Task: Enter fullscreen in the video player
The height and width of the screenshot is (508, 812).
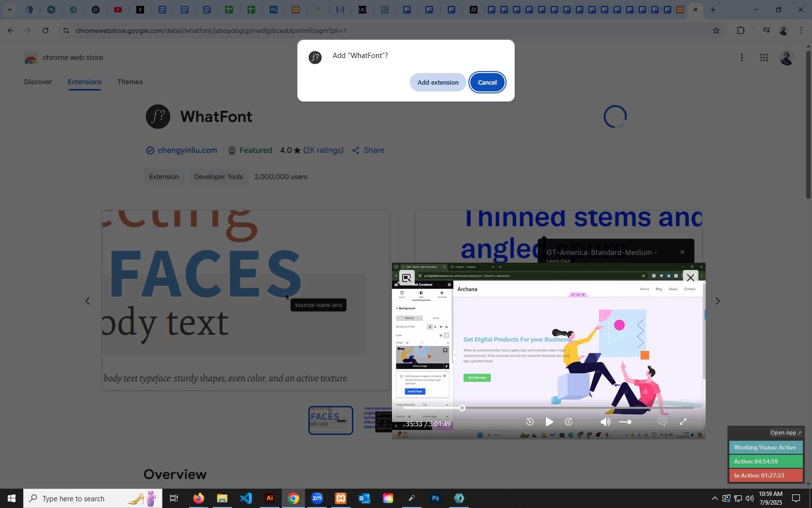Action: 683,422
